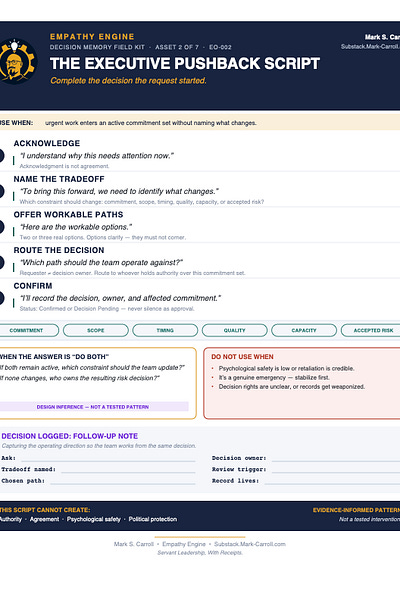Image resolution: width=400 pixels, height=600 pixels.
Task: Click the Decision owner input line
Action: [x=336, y=458]
